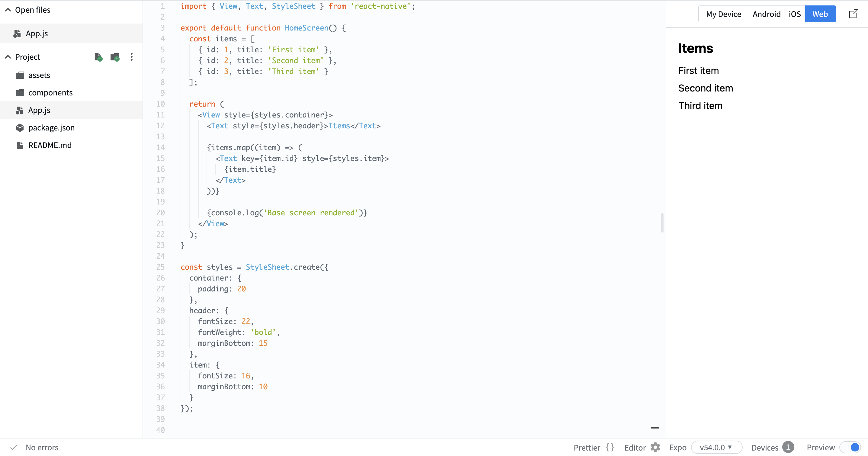Click the new folder icon in Project

115,57
